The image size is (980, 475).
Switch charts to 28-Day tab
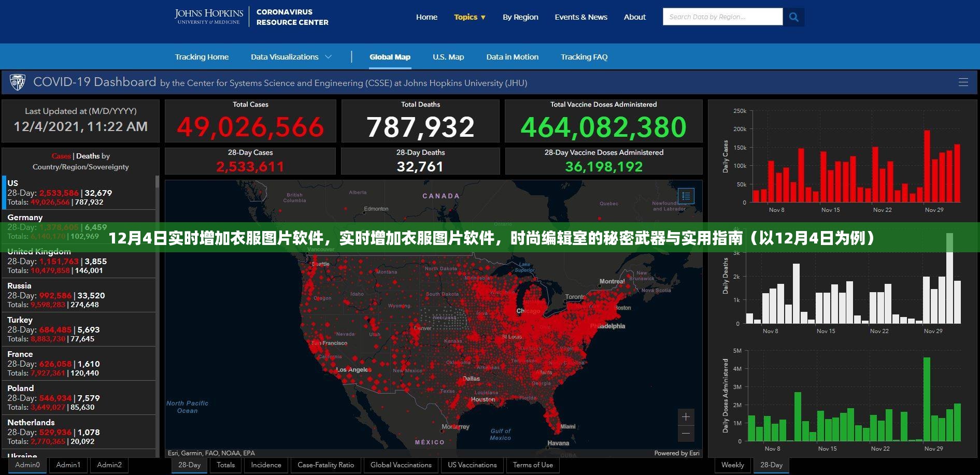pos(771,465)
